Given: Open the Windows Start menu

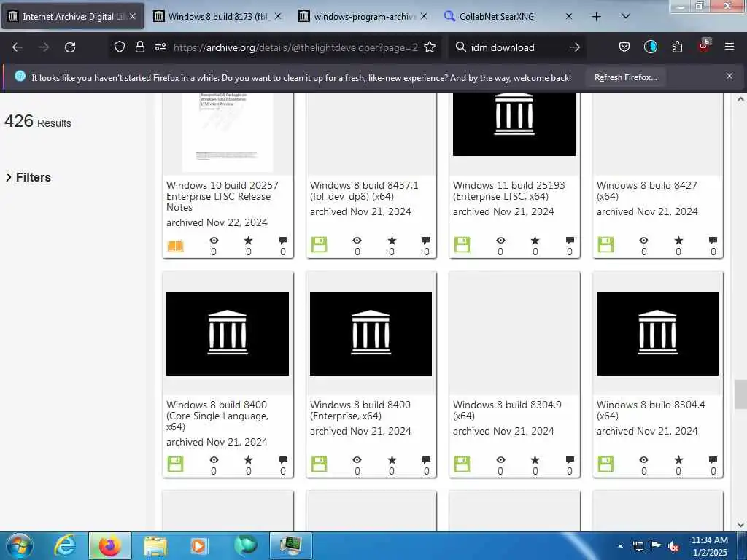Looking at the screenshot, I should (x=20, y=545).
